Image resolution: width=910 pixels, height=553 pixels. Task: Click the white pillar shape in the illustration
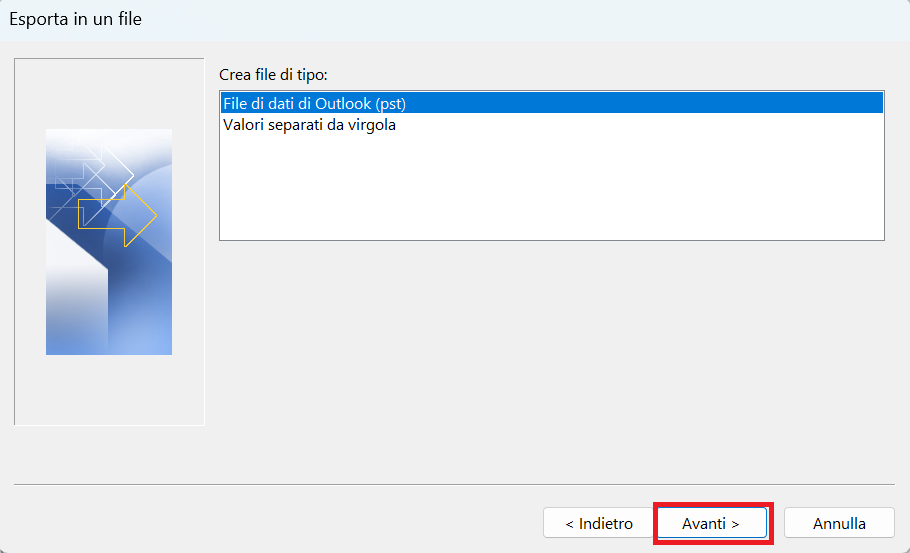coord(77,290)
